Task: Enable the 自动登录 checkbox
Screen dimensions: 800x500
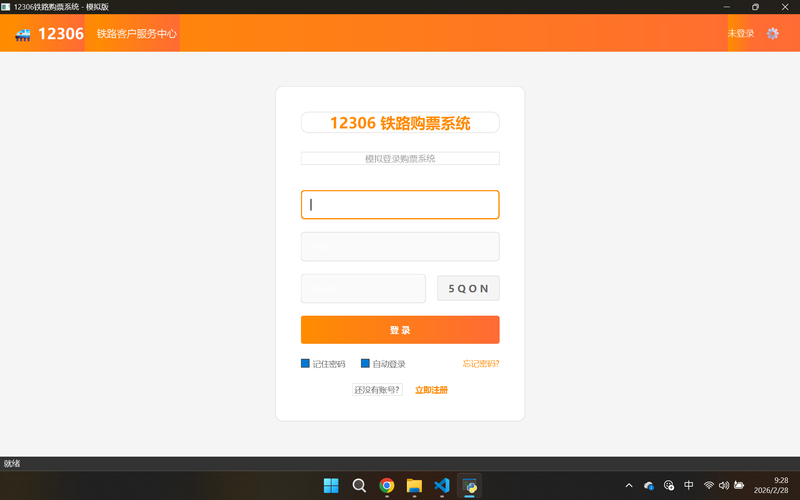Action: [x=365, y=363]
